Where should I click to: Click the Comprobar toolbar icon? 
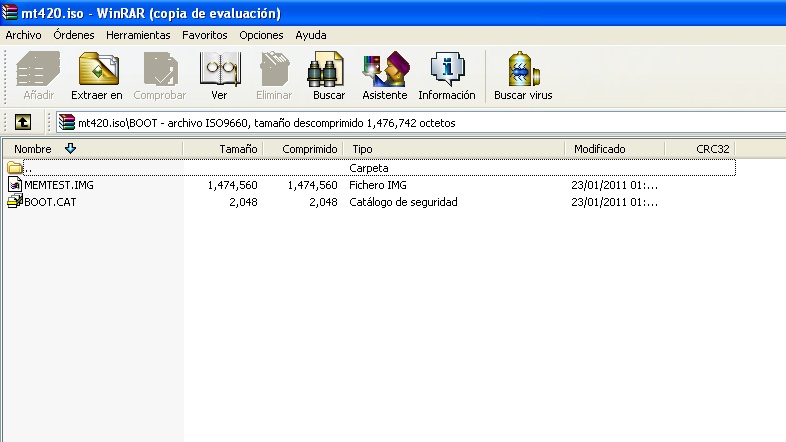click(x=160, y=75)
